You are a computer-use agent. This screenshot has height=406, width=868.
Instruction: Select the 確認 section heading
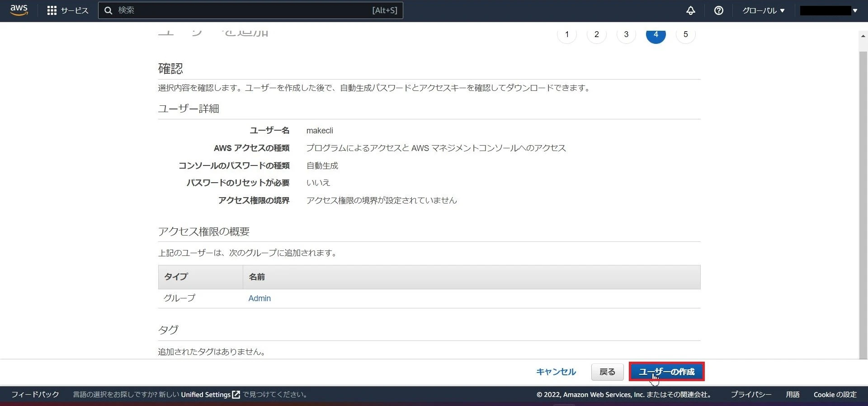[x=170, y=69]
